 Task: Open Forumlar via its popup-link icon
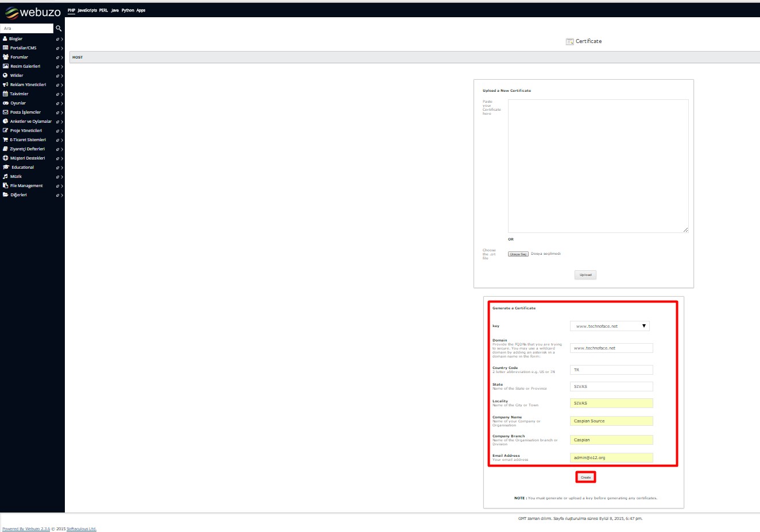(x=57, y=58)
